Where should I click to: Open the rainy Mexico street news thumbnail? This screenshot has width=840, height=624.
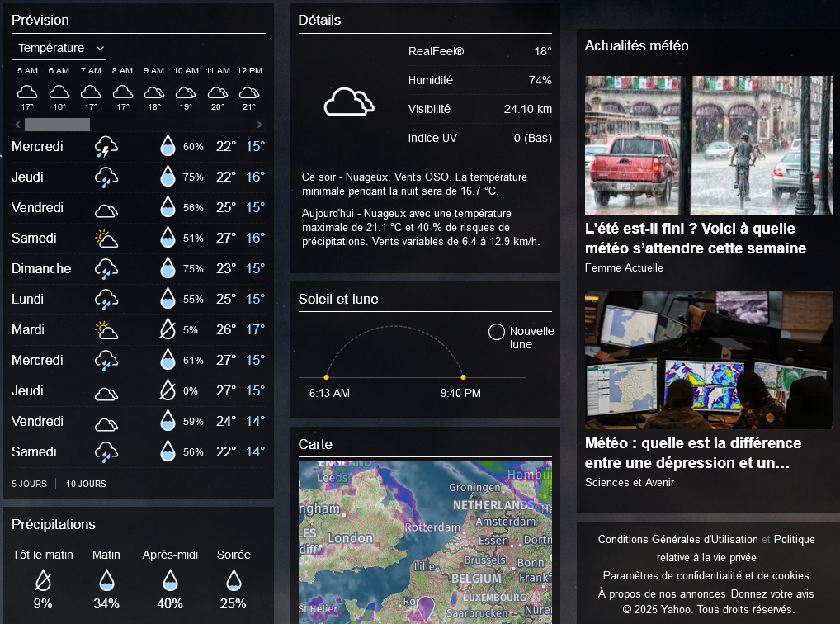point(708,145)
